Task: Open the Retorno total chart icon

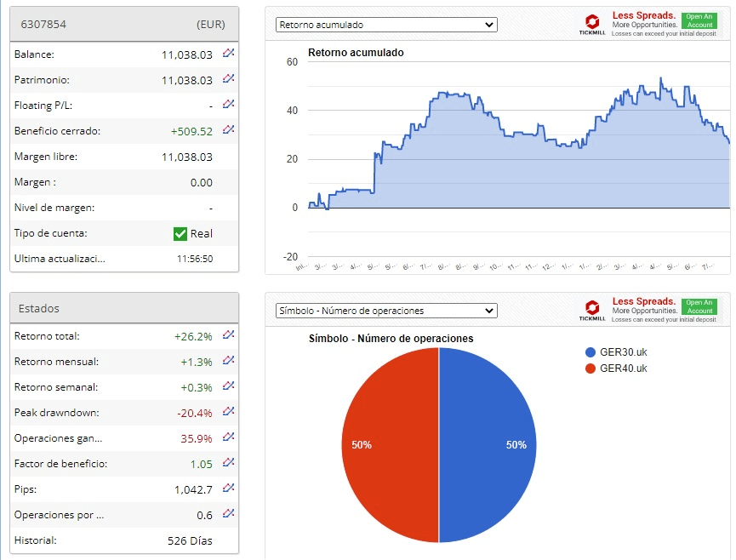Action: pyautogui.click(x=229, y=334)
